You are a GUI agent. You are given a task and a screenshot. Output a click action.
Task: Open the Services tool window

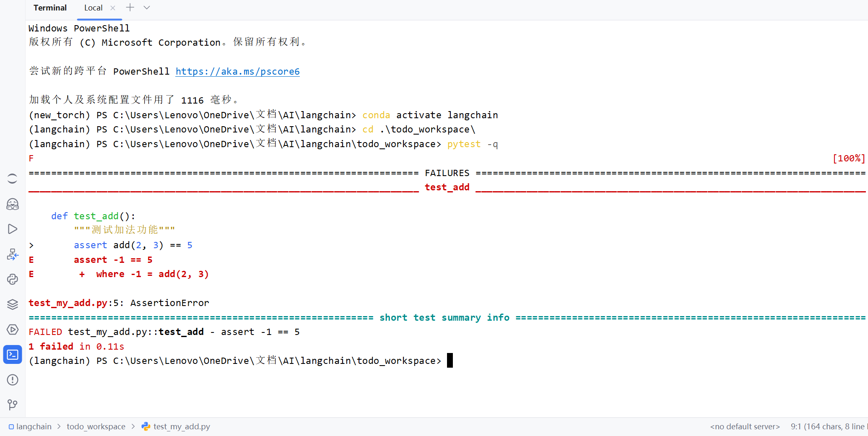pyautogui.click(x=13, y=330)
